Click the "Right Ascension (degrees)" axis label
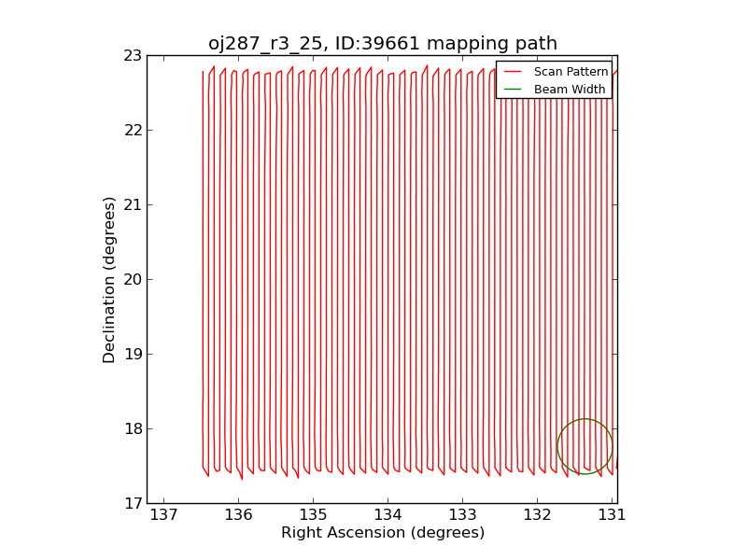The image size is (747, 560). (x=382, y=533)
